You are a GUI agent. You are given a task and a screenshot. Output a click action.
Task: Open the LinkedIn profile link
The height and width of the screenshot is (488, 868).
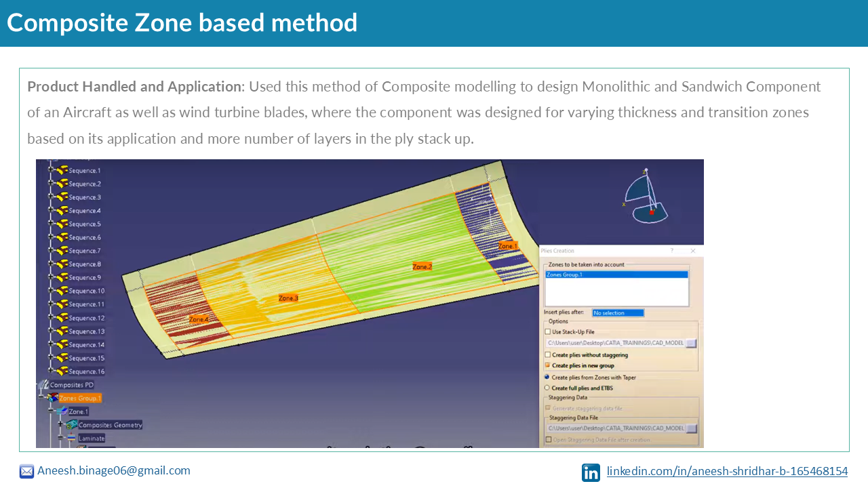click(727, 471)
